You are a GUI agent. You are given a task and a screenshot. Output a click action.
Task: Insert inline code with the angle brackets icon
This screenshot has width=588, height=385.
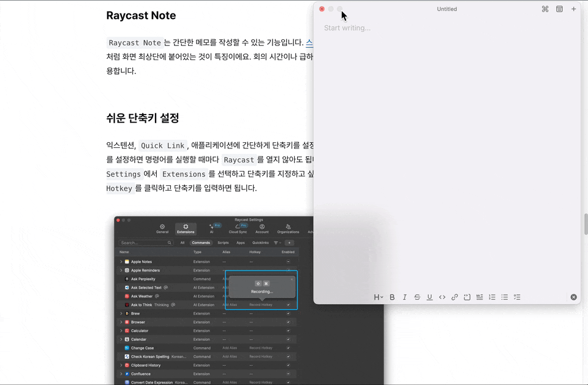442,297
